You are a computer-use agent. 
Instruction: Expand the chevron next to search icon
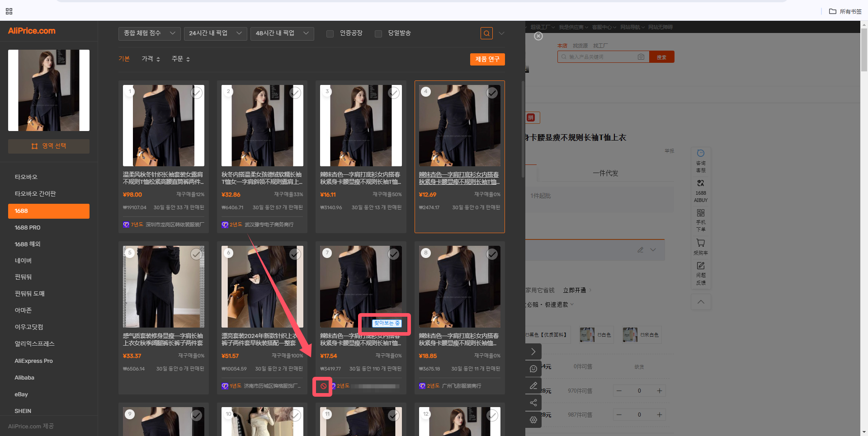(501, 33)
